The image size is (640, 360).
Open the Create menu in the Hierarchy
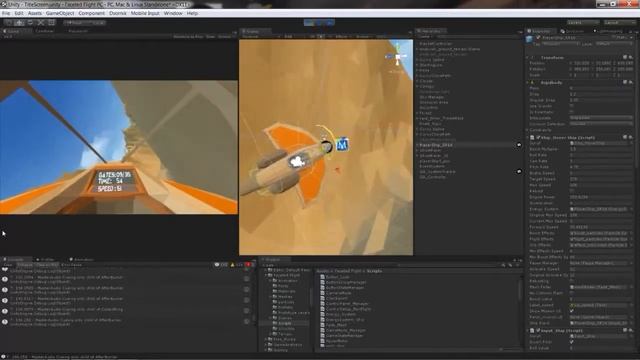[424, 37]
